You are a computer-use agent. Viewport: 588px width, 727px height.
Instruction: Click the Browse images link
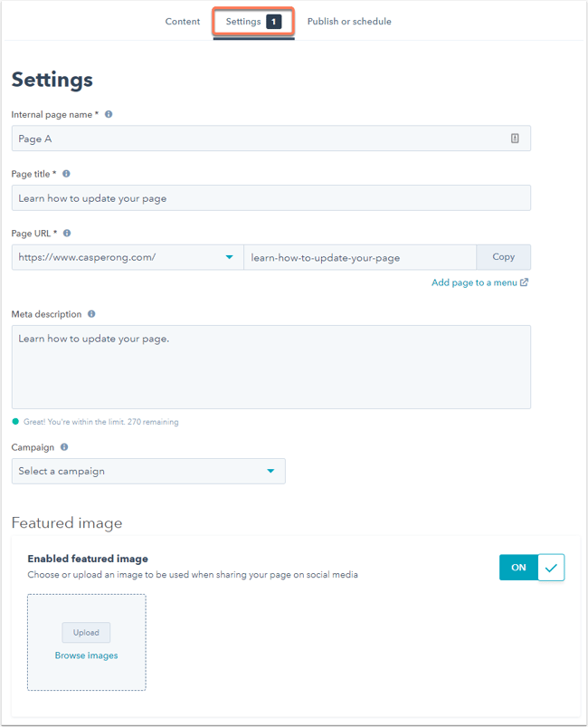pyautogui.click(x=86, y=655)
